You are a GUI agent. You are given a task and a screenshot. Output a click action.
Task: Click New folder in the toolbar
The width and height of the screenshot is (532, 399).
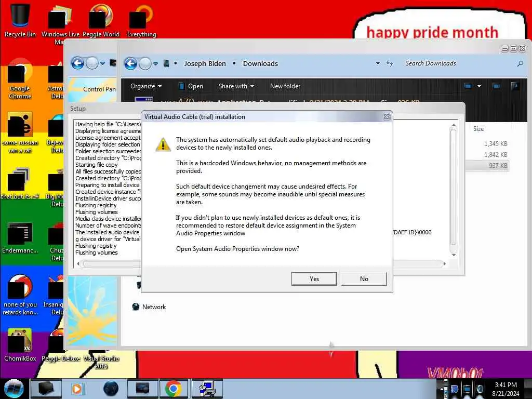tap(285, 86)
